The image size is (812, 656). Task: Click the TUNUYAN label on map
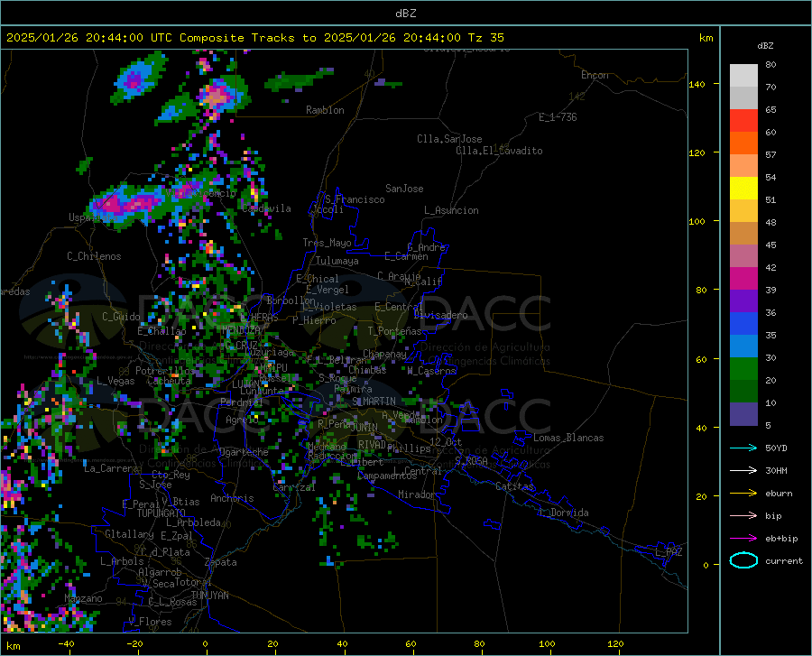[x=209, y=595]
